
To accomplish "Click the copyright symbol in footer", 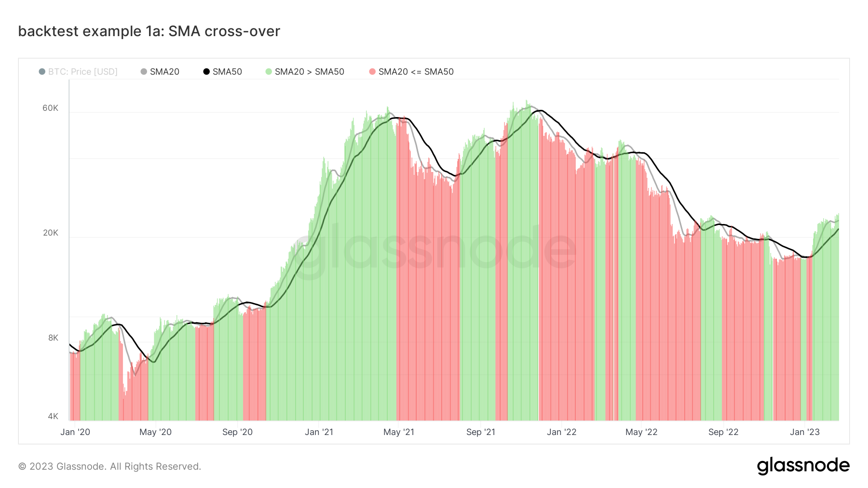I will coord(23,466).
